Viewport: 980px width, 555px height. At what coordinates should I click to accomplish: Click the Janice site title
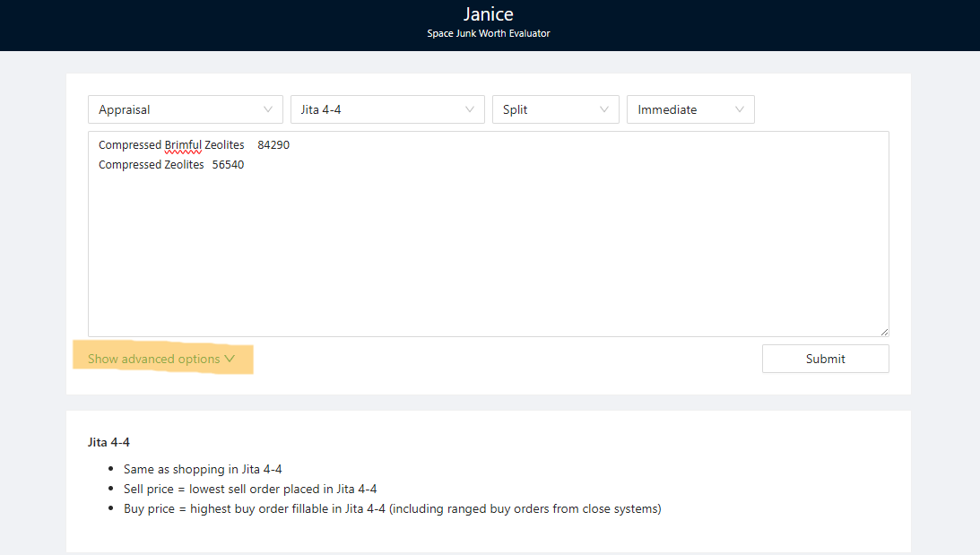tap(489, 14)
